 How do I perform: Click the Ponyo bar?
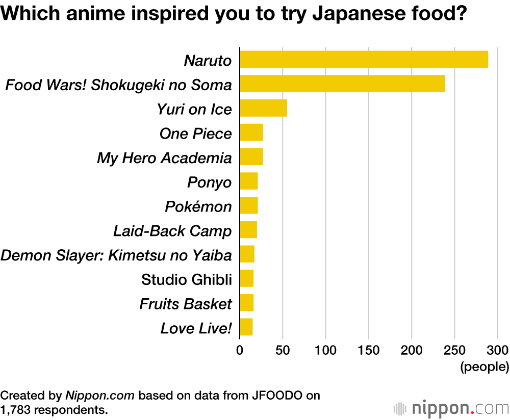(249, 181)
